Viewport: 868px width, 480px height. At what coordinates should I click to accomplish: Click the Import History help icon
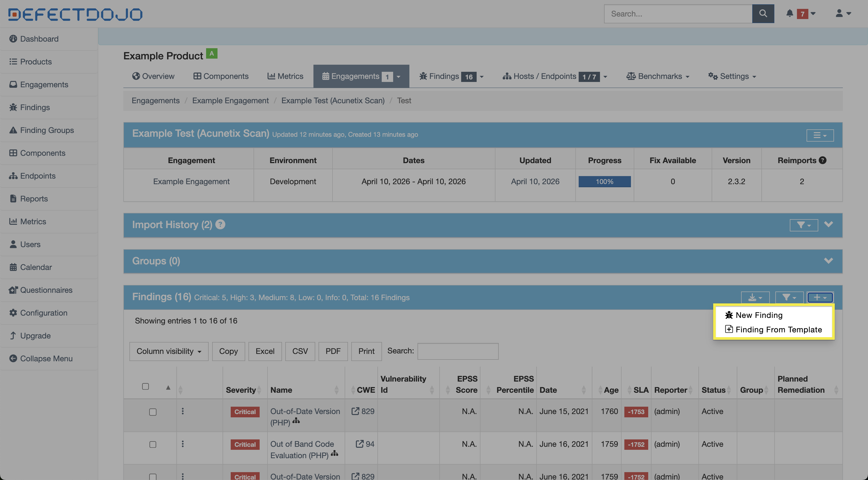220,224
